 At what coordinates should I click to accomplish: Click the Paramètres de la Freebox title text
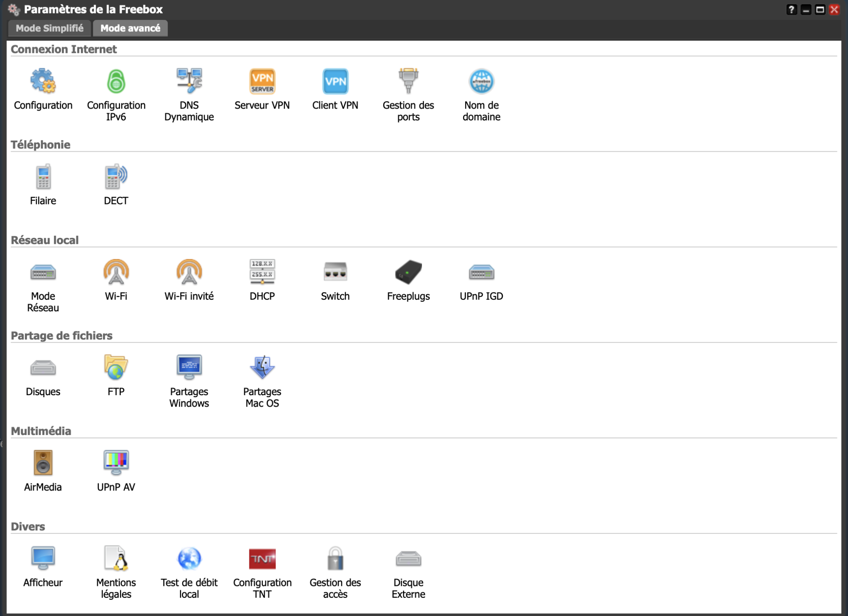(93, 9)
